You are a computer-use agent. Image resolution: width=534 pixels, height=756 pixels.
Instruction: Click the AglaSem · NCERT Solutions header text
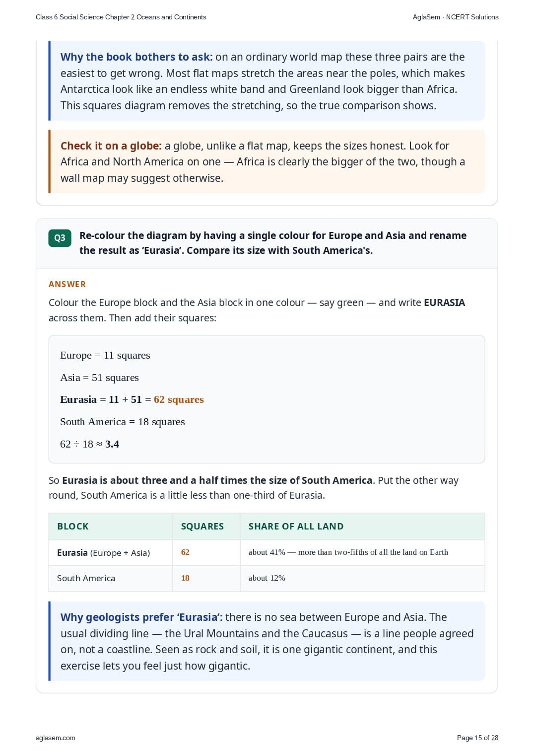pyautogui.click(x=456, y=17)
